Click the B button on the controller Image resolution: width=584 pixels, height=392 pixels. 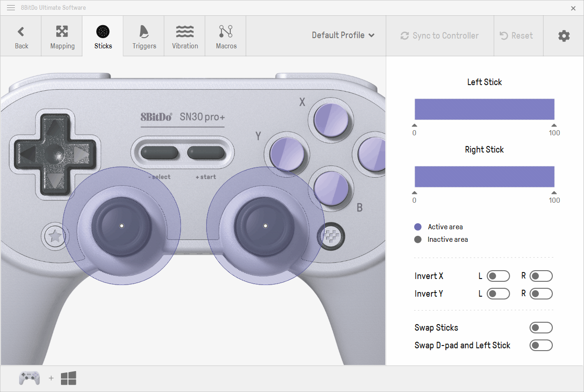point(331,188)
